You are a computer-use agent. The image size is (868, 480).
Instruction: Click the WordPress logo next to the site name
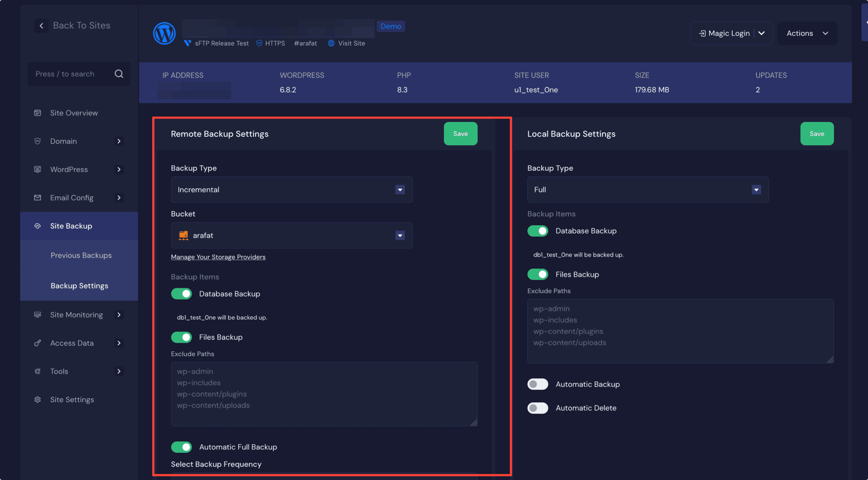[x=164, y=33]
